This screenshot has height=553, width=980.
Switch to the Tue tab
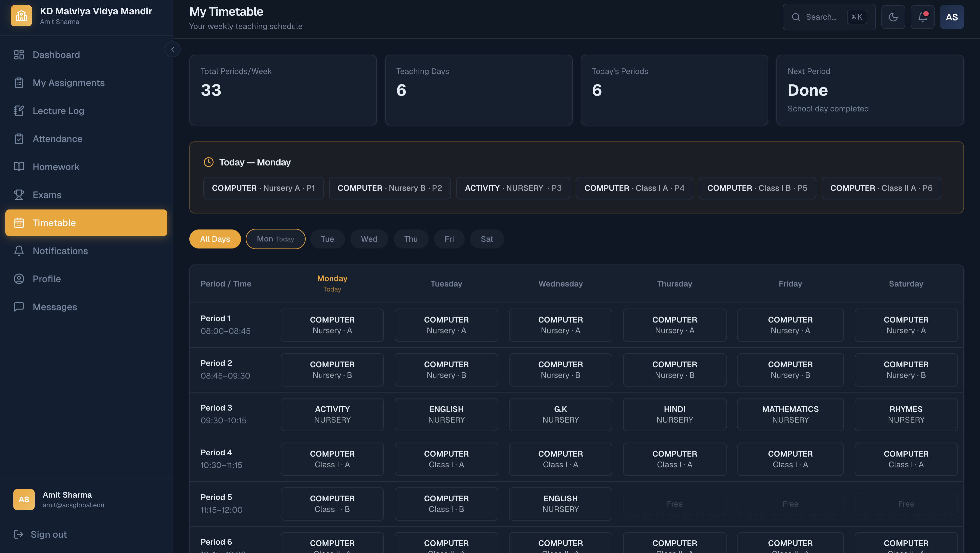(327, 239)
